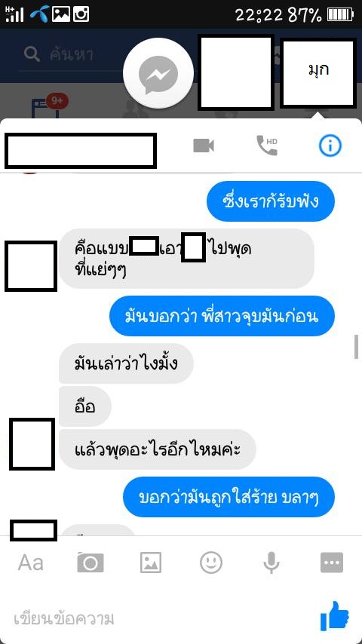Tap the message bubble ซึ่งเราก้รับฟัง
Viewport: 362px width, 644px height.
click(271, 201)
